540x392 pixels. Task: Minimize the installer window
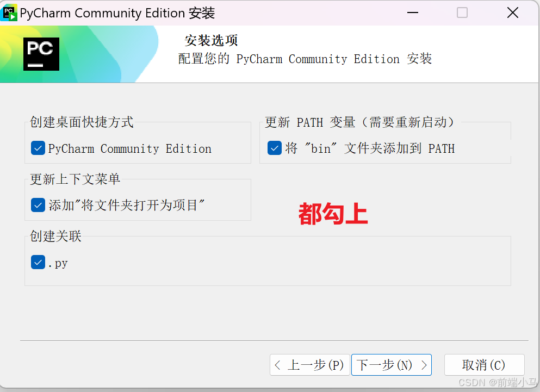(x=413, y=13)
